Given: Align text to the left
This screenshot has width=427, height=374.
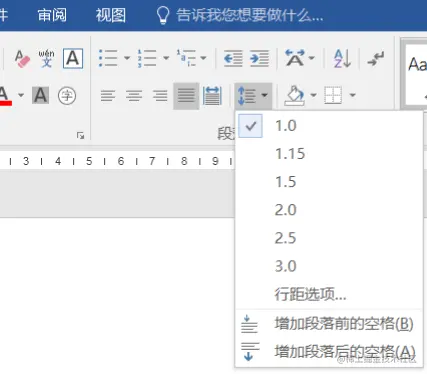Looking at the screenshot, I should point(108,96).
